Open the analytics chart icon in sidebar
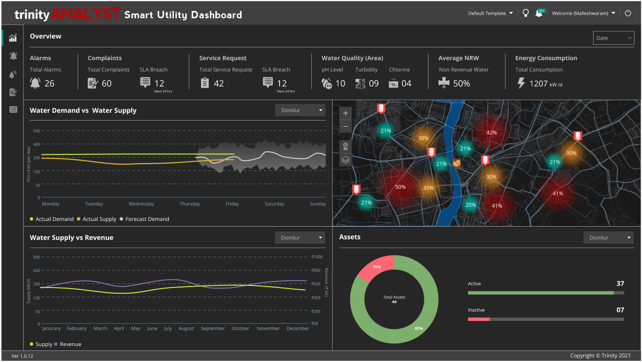 click(13, 38)
